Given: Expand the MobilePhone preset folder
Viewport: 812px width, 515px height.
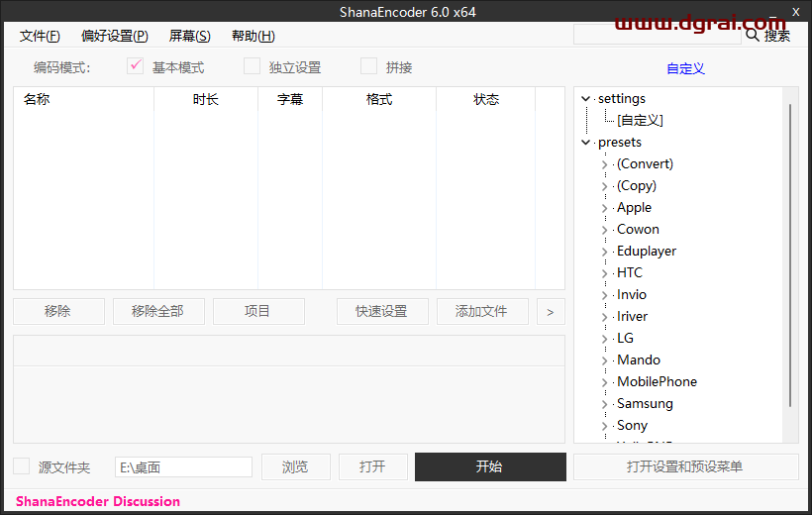Looking at the screenshot, I should 604,382.
